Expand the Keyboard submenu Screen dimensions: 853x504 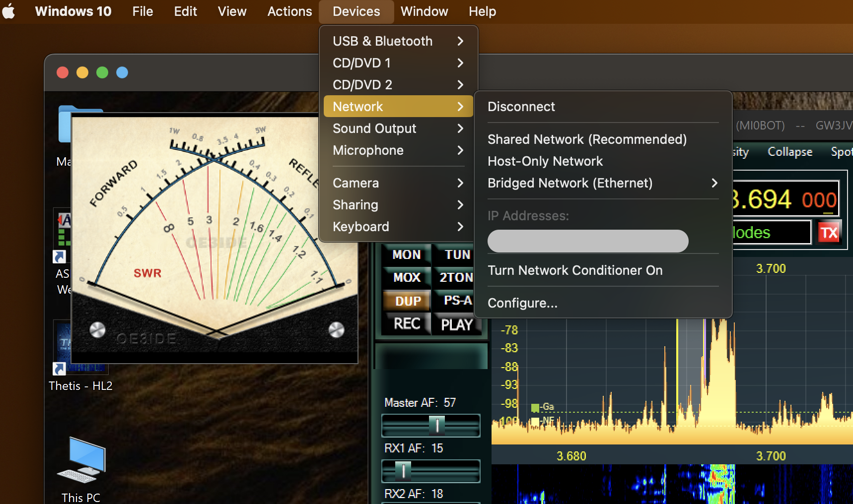[398, 226]
